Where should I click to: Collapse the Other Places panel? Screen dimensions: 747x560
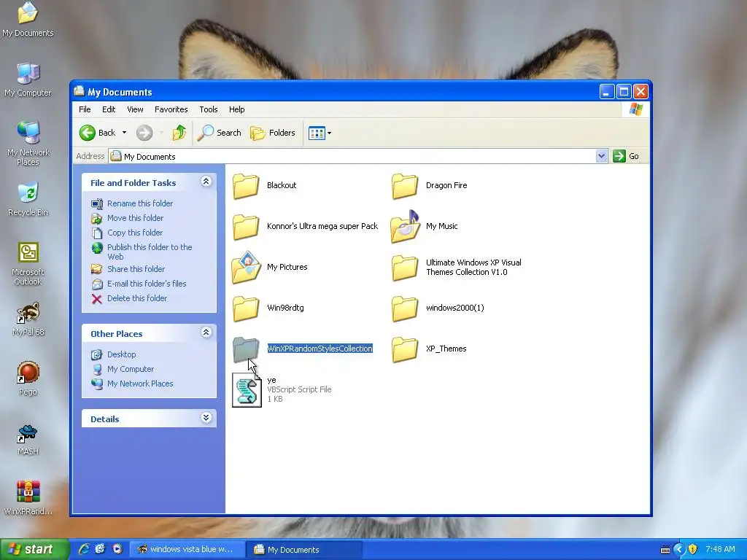tap(206, 332)
